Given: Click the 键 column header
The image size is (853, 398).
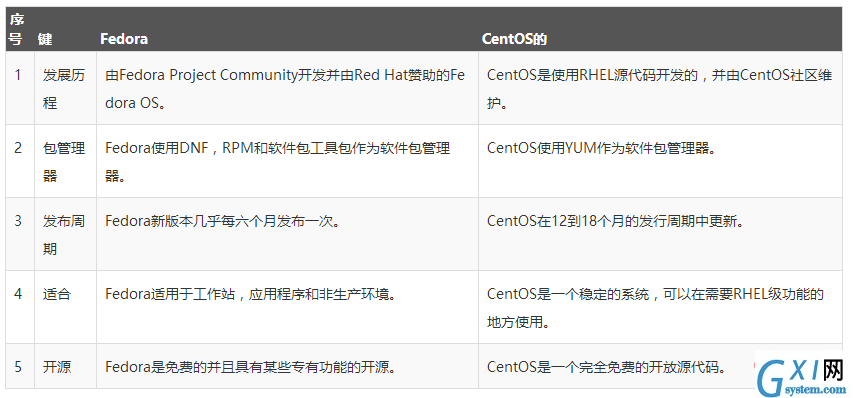Looking at the screenshot, I should [45, 39].
